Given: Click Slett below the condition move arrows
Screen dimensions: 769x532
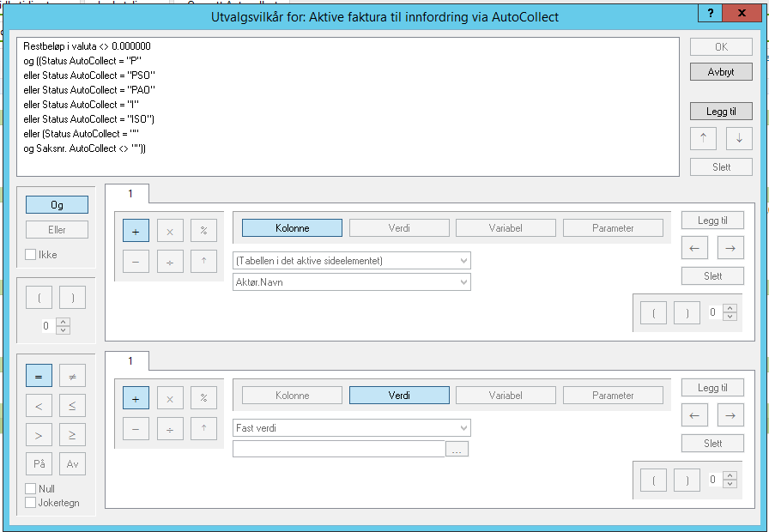Looking at the screenshot, I should coord(721,167).
